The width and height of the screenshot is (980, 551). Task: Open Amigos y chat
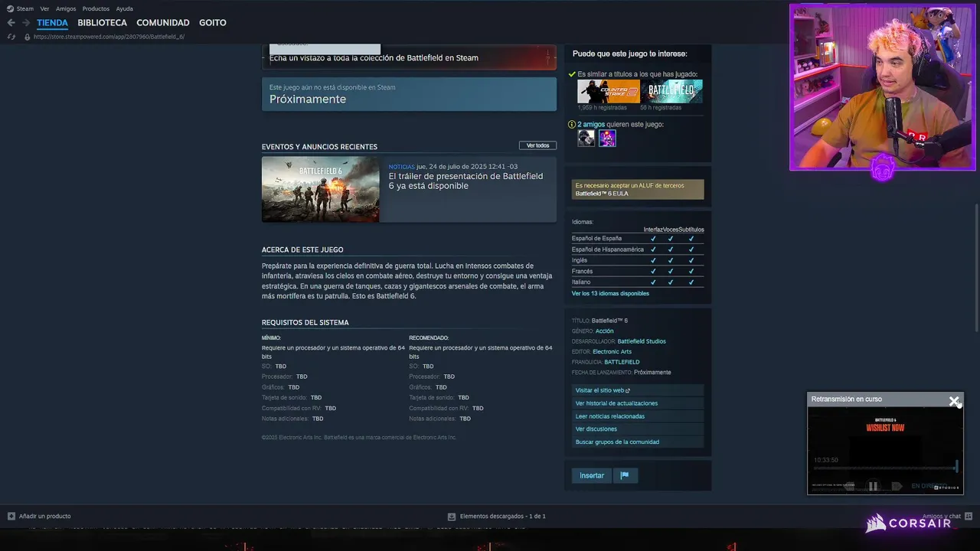[x=947, y=516]
